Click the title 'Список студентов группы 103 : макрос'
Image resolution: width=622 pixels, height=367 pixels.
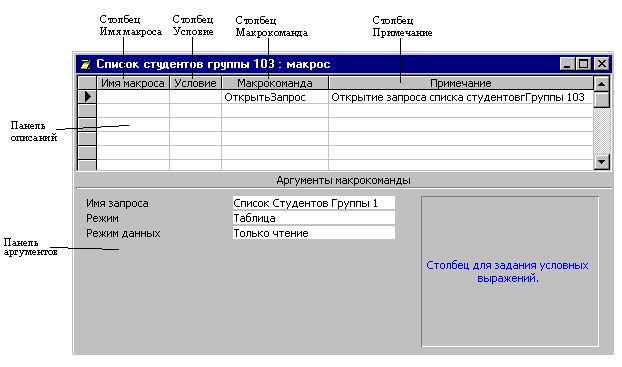(x=213, y=64)
